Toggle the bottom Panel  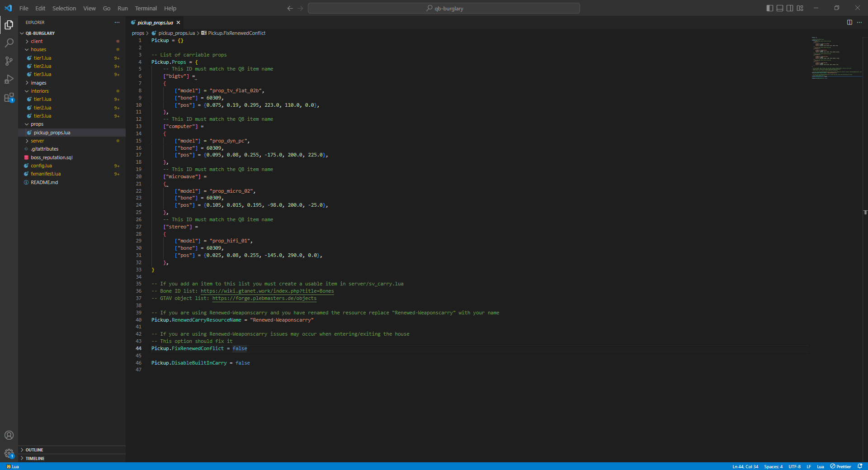click(x=780, y=8)
